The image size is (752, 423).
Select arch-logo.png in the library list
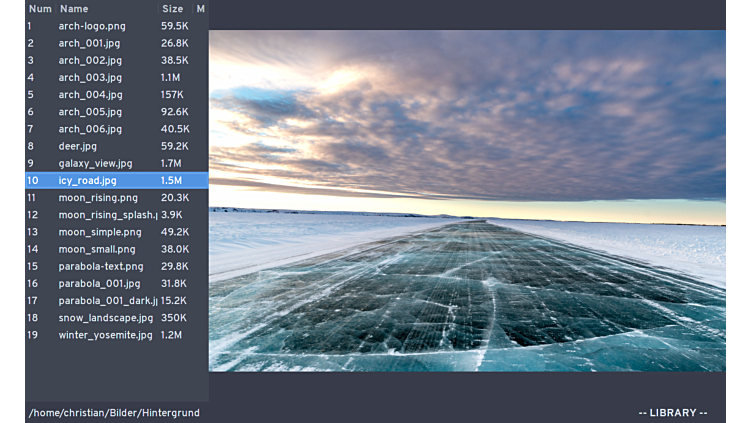click(x=92, y=26)
